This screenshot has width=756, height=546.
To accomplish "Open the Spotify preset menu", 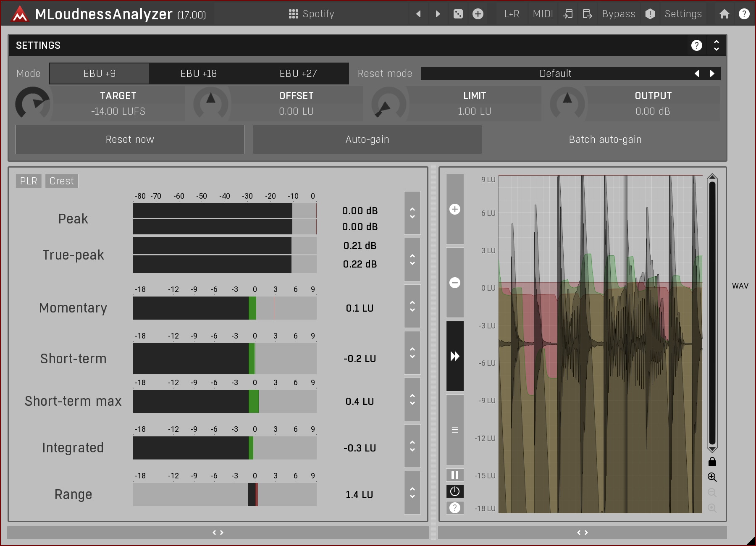I will [312, 14].
